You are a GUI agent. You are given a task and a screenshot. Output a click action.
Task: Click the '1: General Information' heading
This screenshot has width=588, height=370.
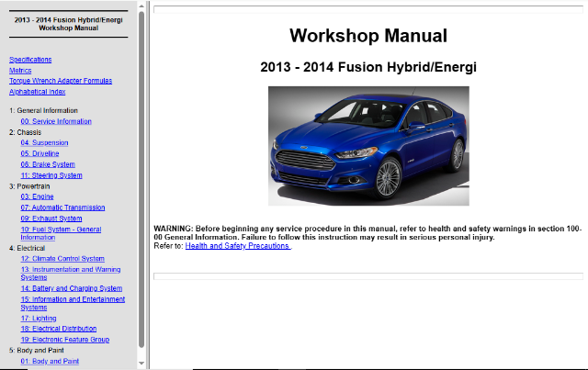(x=43, y=110)
